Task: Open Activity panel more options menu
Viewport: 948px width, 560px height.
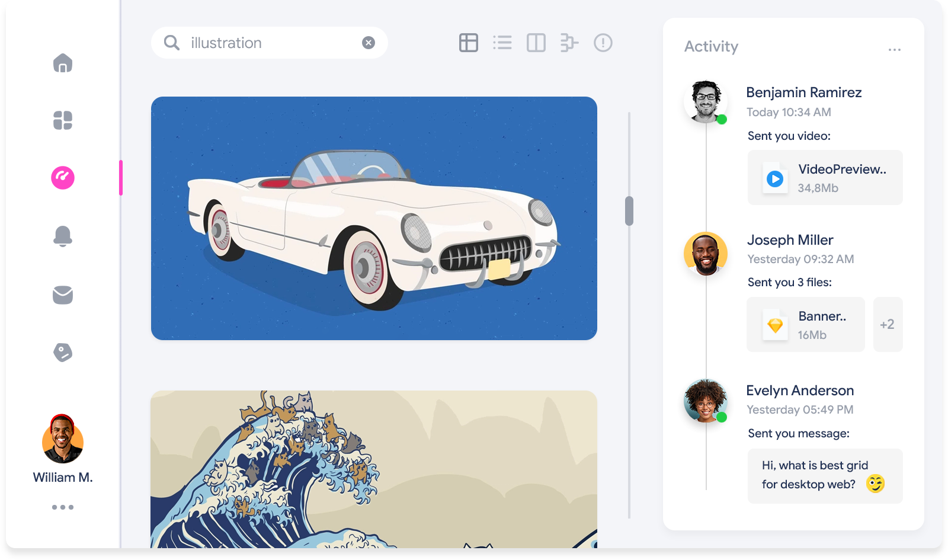Action: click(894, 50)
